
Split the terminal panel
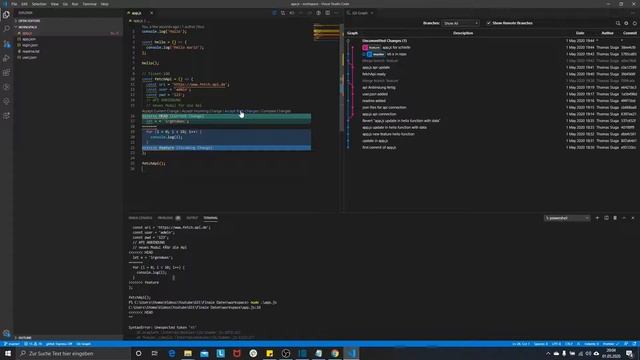(x=606, y=218)
